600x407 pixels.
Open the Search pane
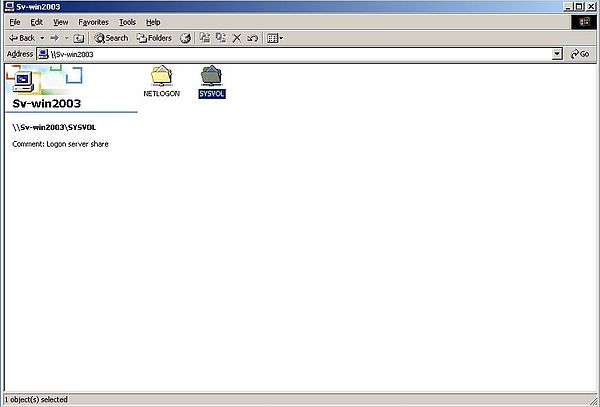click(111, 38)
